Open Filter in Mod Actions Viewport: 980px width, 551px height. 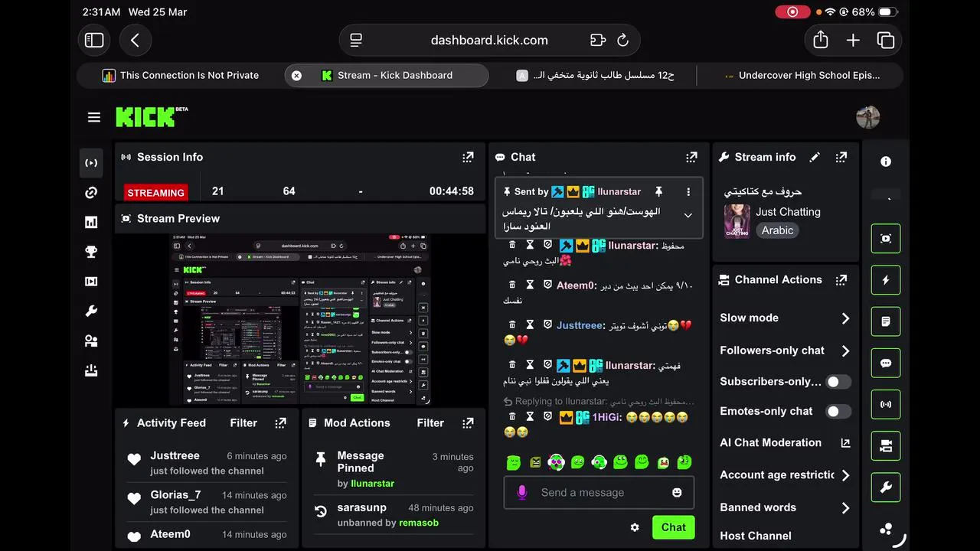(x=430, y=422)
